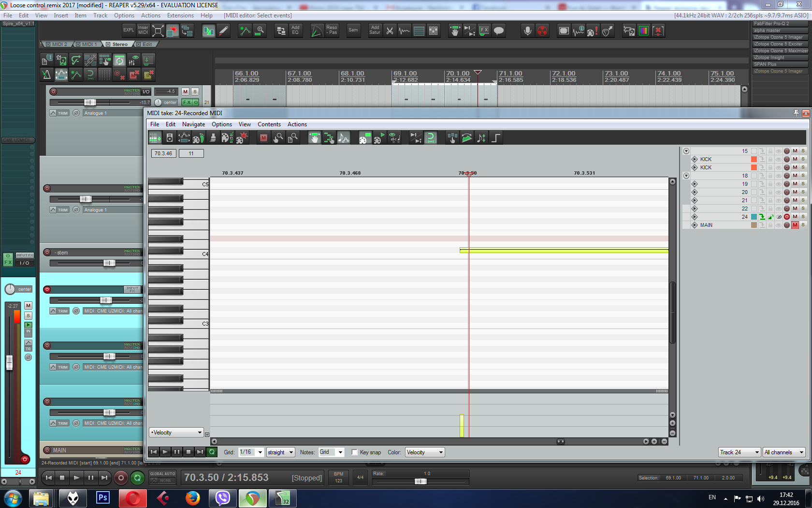Collapse the track 18 folder in track list

(686, 176)
